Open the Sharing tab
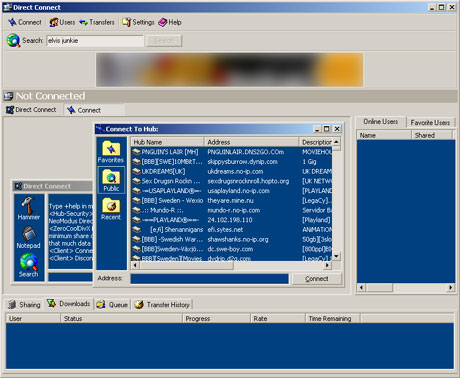Screen dimensions: 460x378 [24, 304]
